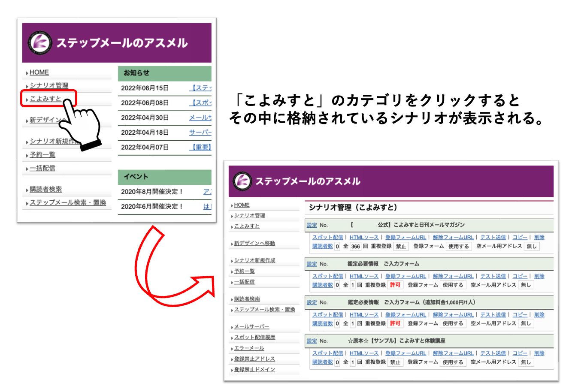Open スポット配信履歴 in the sidebar
This screenshot has height=392, width=569.
pyautogui.click(x=255, y=338)
